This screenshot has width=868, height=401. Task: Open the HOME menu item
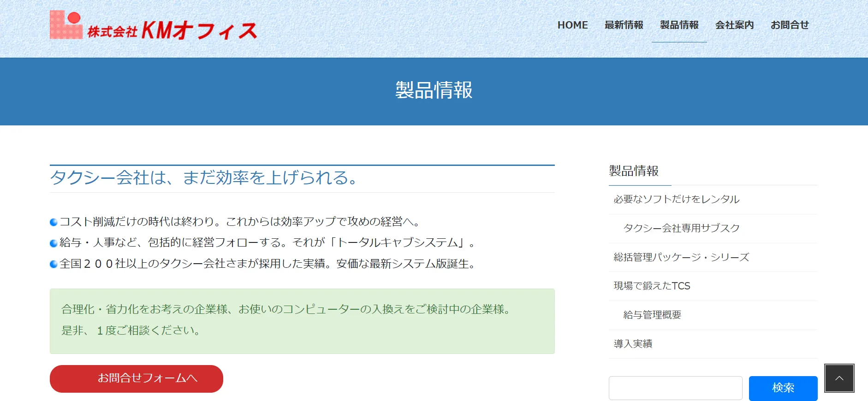click(x=572, y=25)
